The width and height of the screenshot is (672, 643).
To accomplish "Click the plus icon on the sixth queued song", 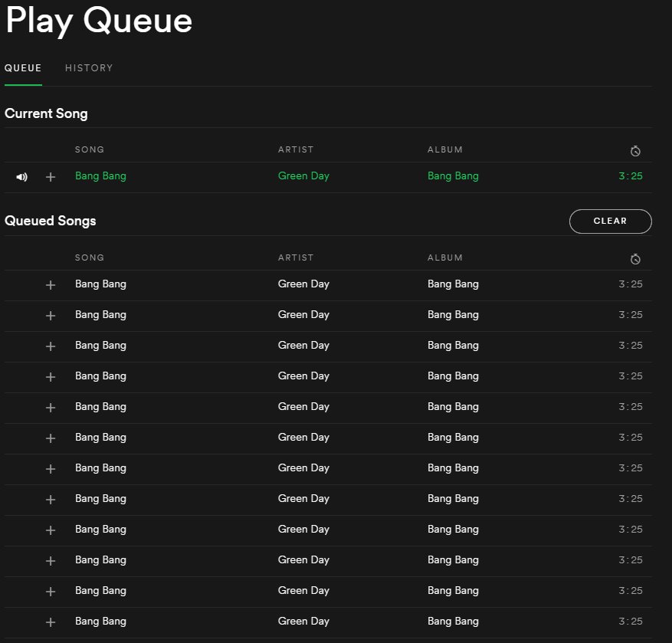I will coord(51,438).
